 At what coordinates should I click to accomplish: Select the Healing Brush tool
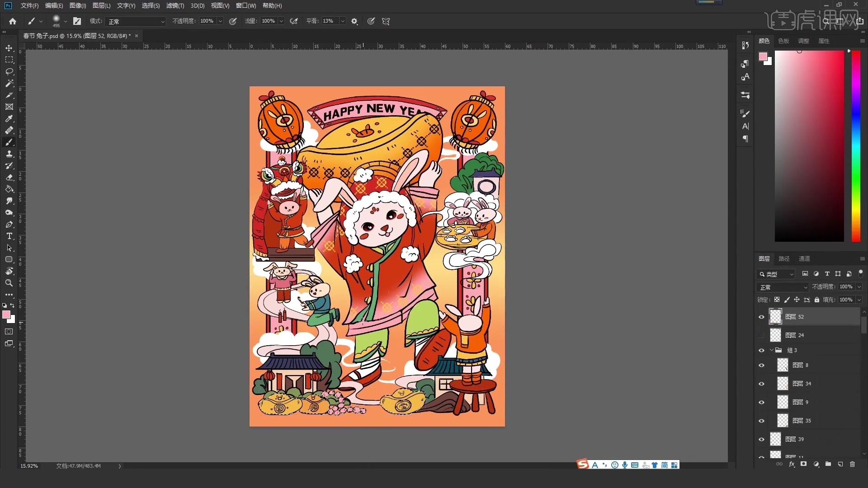[9, 130]
